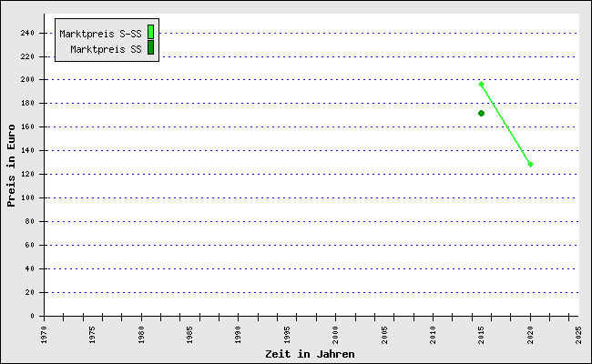
Task: Click the x-axis year label 2020
Action: [530, 335]
